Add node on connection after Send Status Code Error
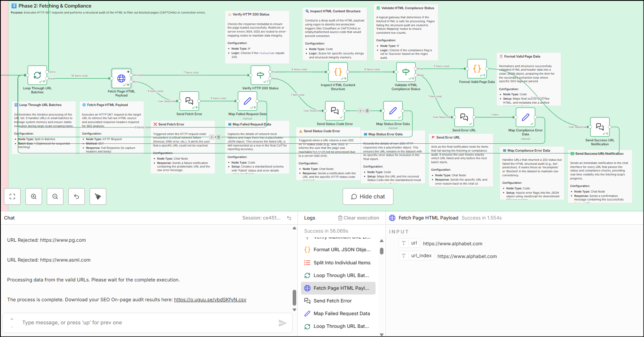 360,111
